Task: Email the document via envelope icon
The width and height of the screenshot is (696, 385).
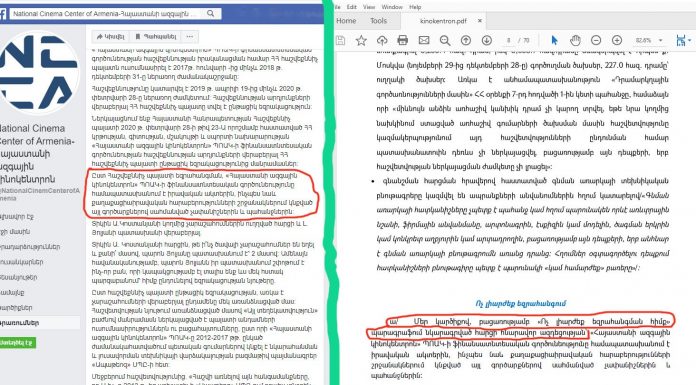Action: (424, 40)
